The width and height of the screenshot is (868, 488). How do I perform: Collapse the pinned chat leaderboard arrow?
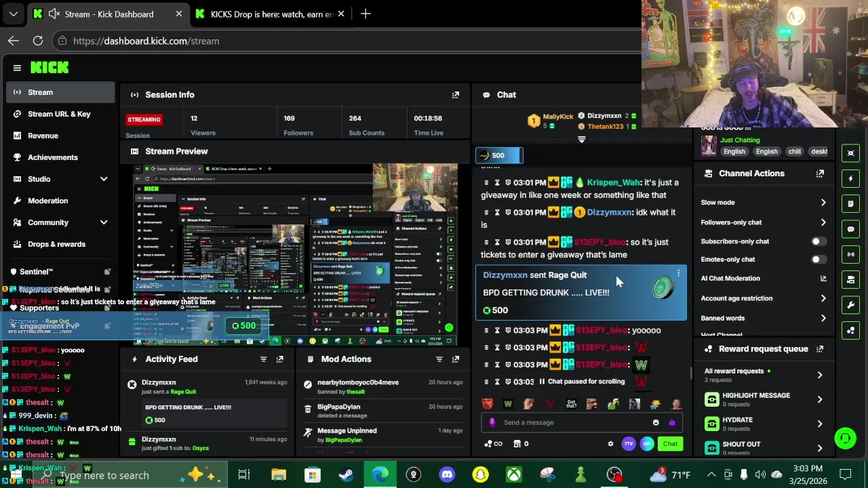581,139
